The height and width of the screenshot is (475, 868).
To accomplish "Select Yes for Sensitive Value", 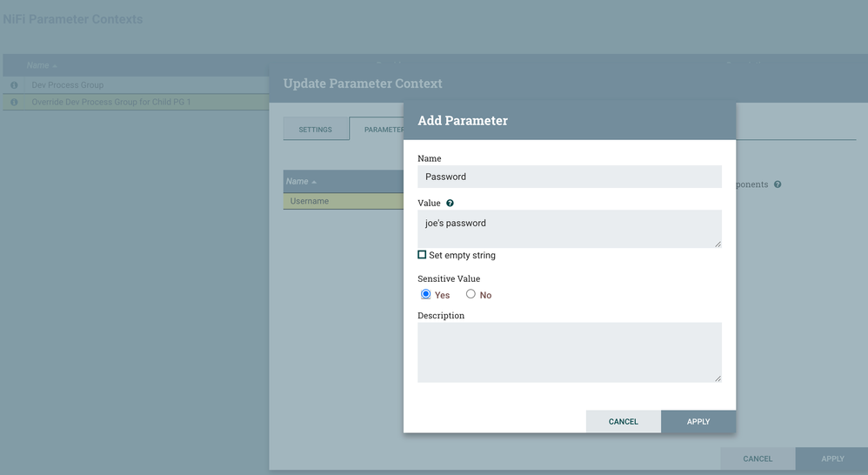I will (426, 294).
